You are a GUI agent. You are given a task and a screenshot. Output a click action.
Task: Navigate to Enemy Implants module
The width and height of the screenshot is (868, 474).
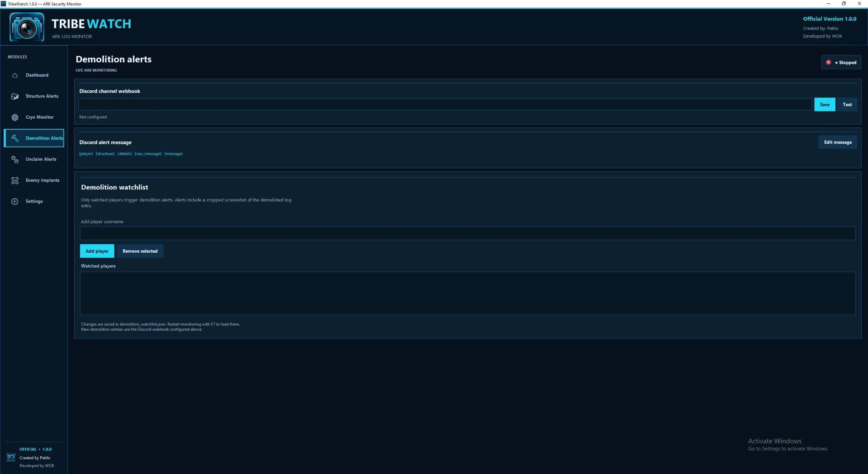pos(42,180)
